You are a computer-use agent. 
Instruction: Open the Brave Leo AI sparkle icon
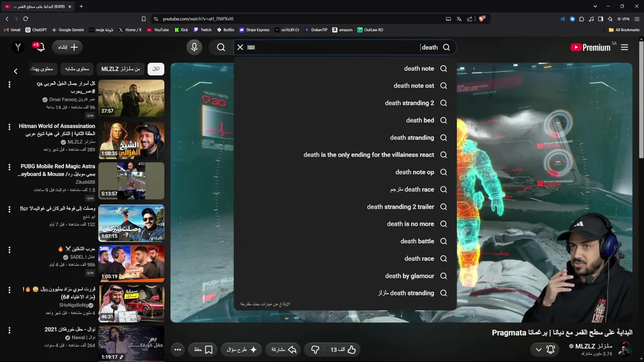(x=610, y=19)
